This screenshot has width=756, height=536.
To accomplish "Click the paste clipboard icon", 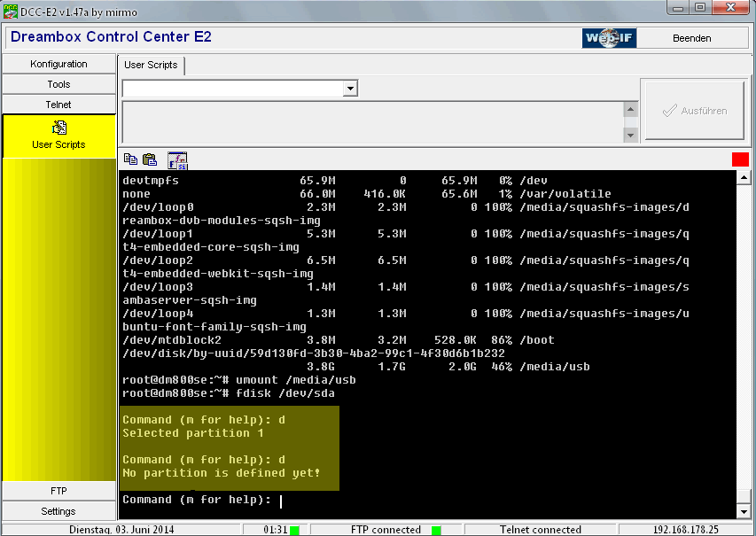I will click(150, 159).
